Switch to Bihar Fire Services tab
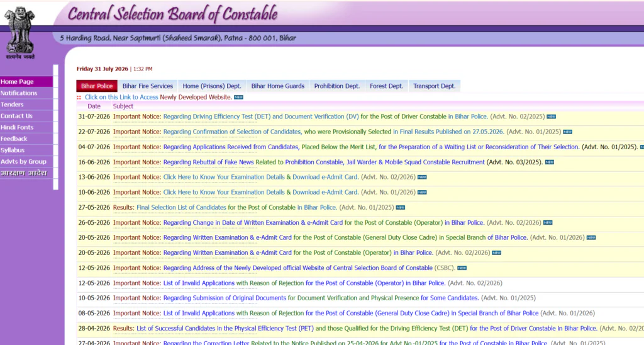Screen dimensions: 644x345 pyautogui.click(x=147, y=86)
